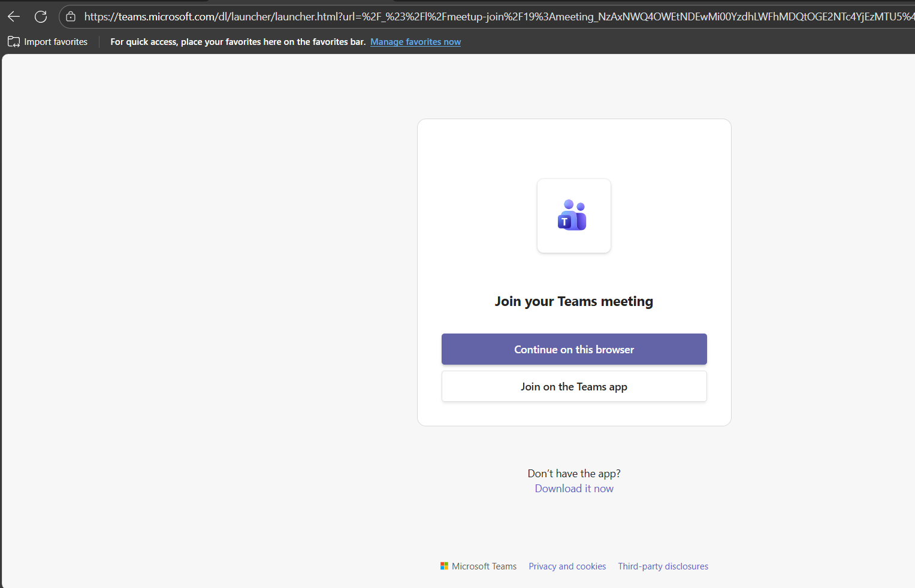The height and width of the screenshot is (588, 915).
Task: Click the Don't have the app? text
Action: [573, 474]
